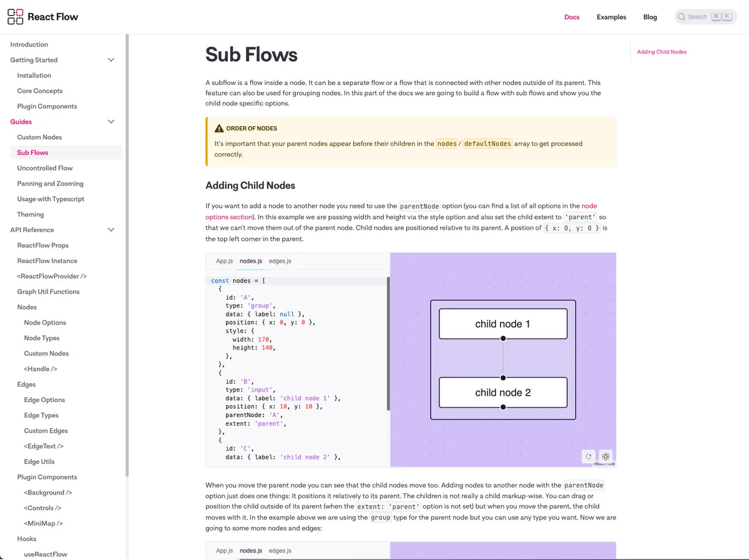Open the Theming guide
Screen dimensions: 749x560
click(31, 214)
